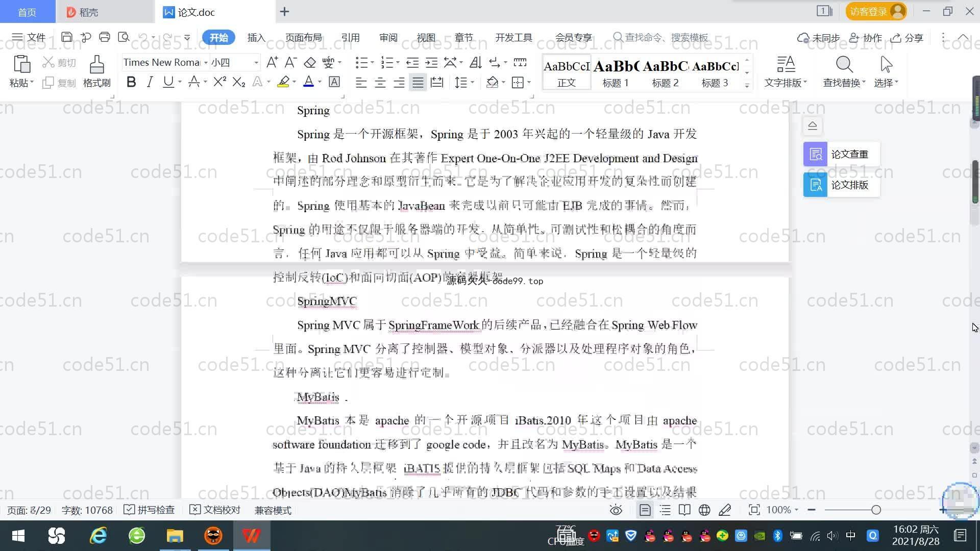Align text right
980x551 pixels.
coord(399,82)
